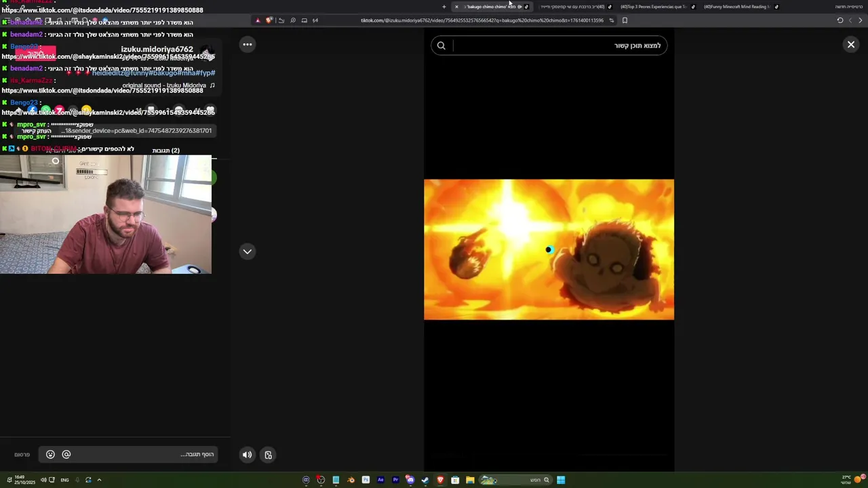Screen dimensions: 868x488
Task: Click the pink follow button
Action: click(x=35, y=53)
